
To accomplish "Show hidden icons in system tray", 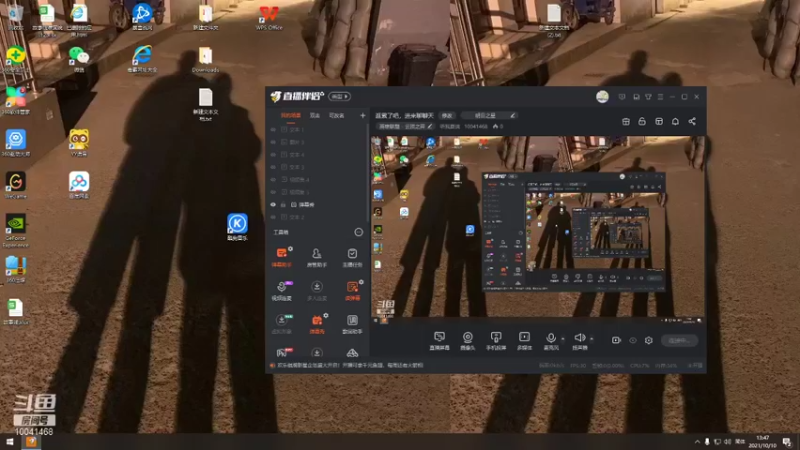I will pyautogui.click(x=697, y=442).
